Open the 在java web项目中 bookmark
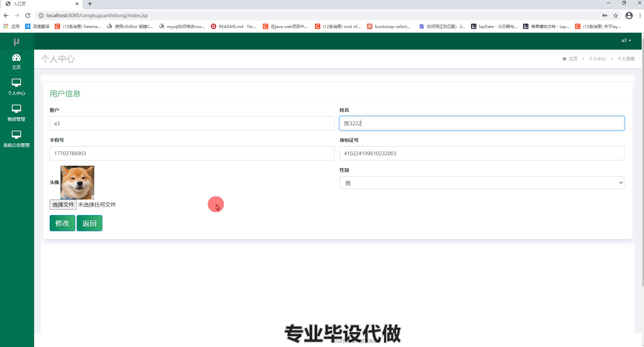The width and height of the screenshot is (644, 347). 286,26
